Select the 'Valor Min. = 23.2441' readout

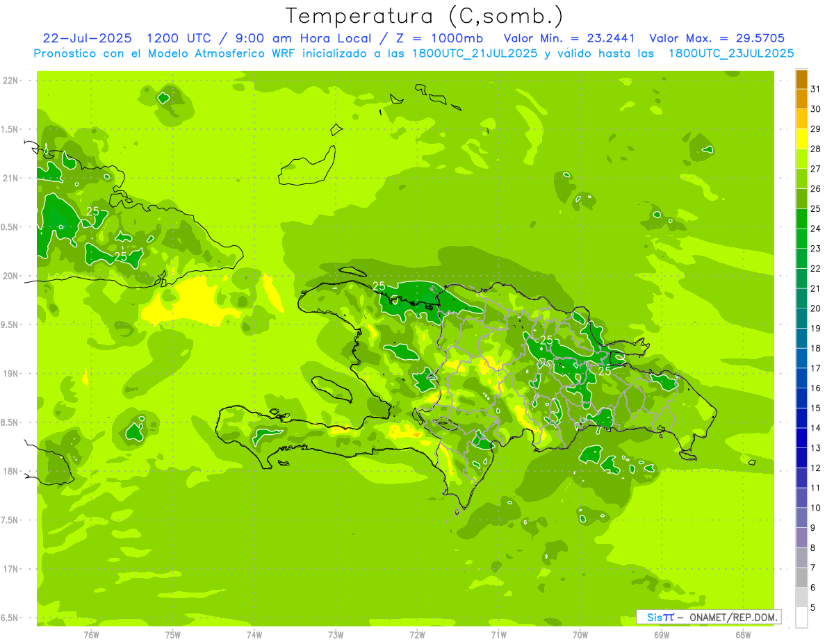click(x=571, y=38)
